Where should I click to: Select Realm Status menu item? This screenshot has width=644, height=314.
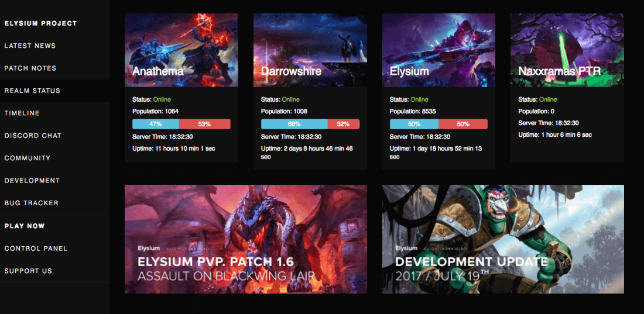tap(32, 91)
